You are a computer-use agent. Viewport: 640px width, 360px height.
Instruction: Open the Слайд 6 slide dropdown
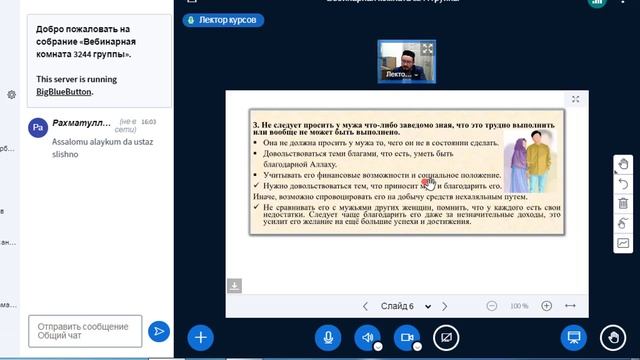coord(406,306)
